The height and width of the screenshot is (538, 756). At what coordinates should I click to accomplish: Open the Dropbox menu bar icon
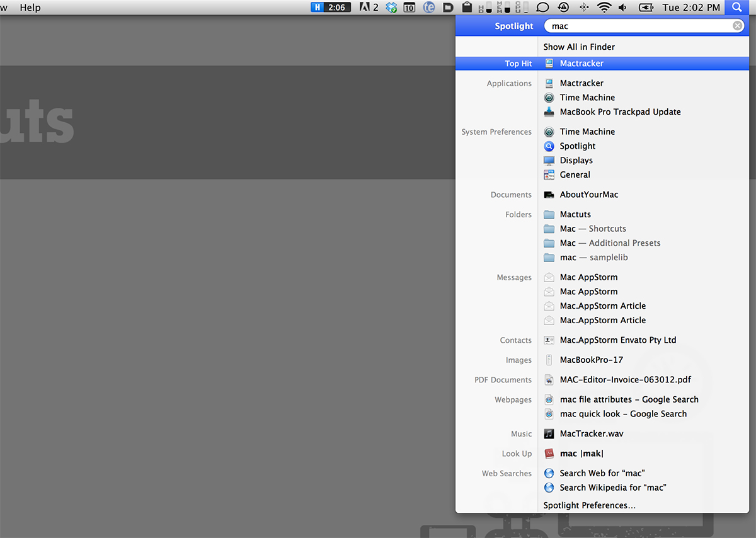click(x=392, y=8)
